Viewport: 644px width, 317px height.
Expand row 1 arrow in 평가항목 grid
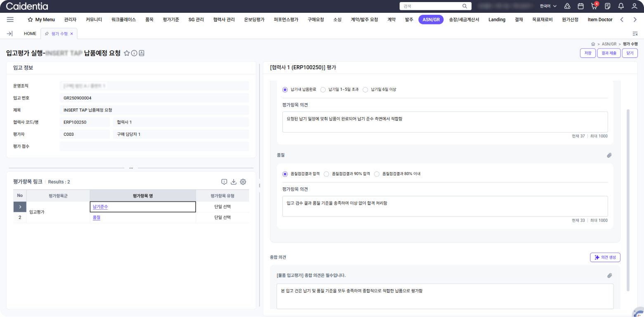20,207
